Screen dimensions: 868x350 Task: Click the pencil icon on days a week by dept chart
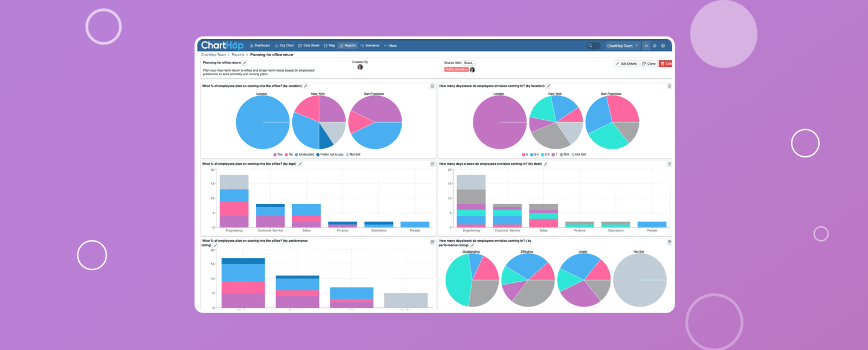(x=546, y=164)
